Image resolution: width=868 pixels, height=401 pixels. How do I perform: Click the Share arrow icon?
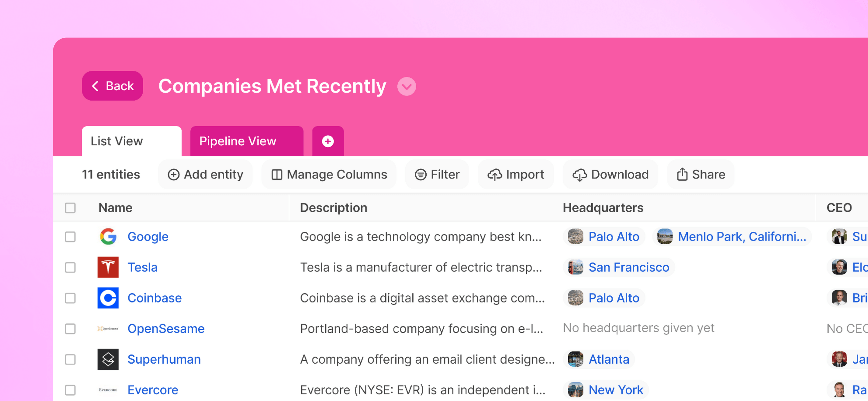pos(682,174)
